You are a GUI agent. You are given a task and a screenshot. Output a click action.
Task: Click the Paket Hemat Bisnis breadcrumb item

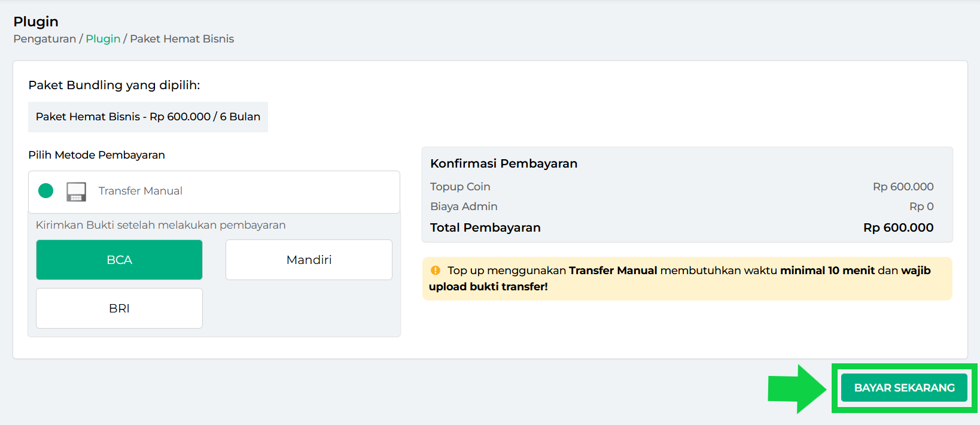coord(182,39)
